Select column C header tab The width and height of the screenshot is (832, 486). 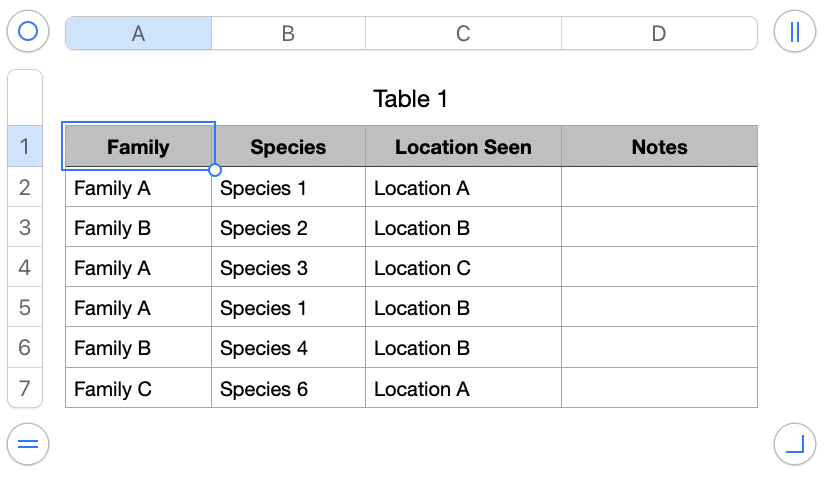click(x=463, y=33)
